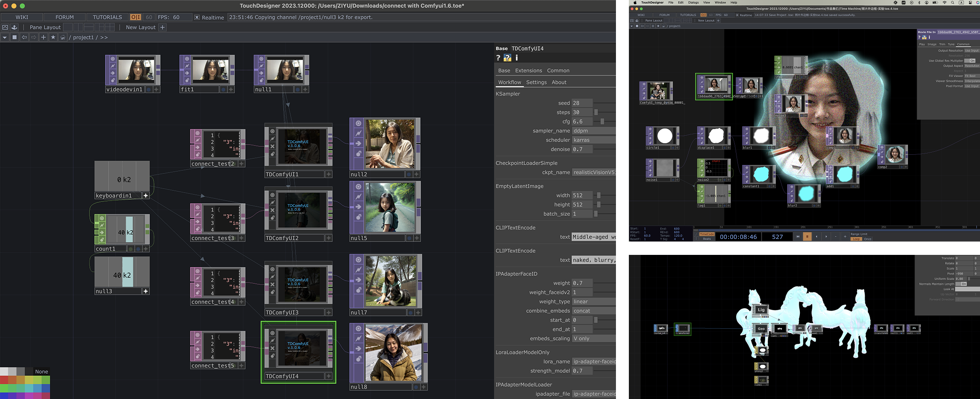Click project1 in the left path bar
The width and height of the screenshot is (980, 399).
pyautogui.click(x=83, y=37)
